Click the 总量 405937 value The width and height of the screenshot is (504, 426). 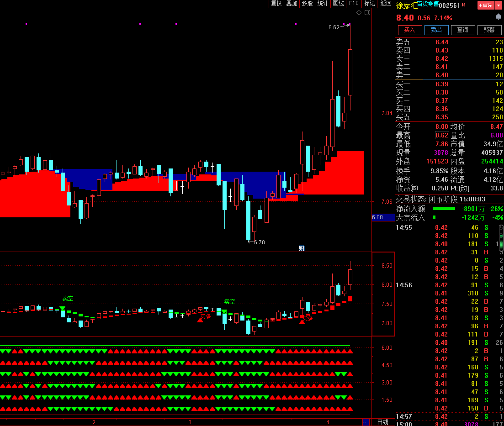492,153
